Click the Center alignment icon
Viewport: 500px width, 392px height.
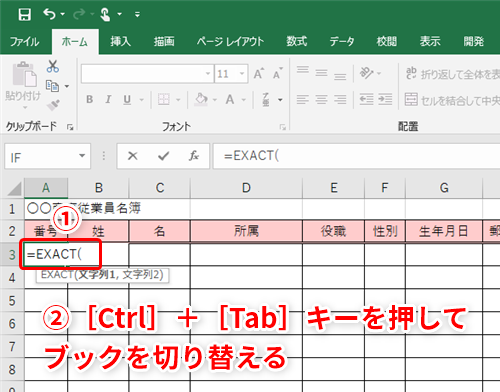pyautogui.click(x=321, y=99)
